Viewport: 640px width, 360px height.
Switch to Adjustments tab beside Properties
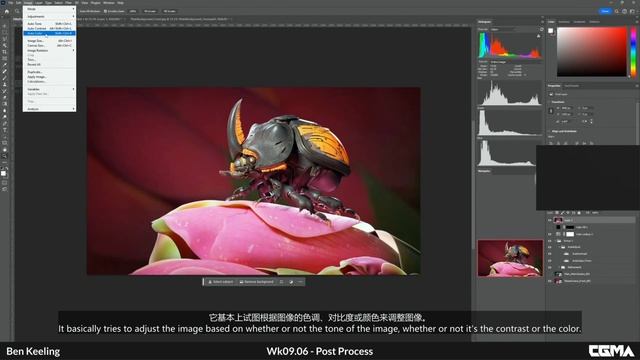572,86
